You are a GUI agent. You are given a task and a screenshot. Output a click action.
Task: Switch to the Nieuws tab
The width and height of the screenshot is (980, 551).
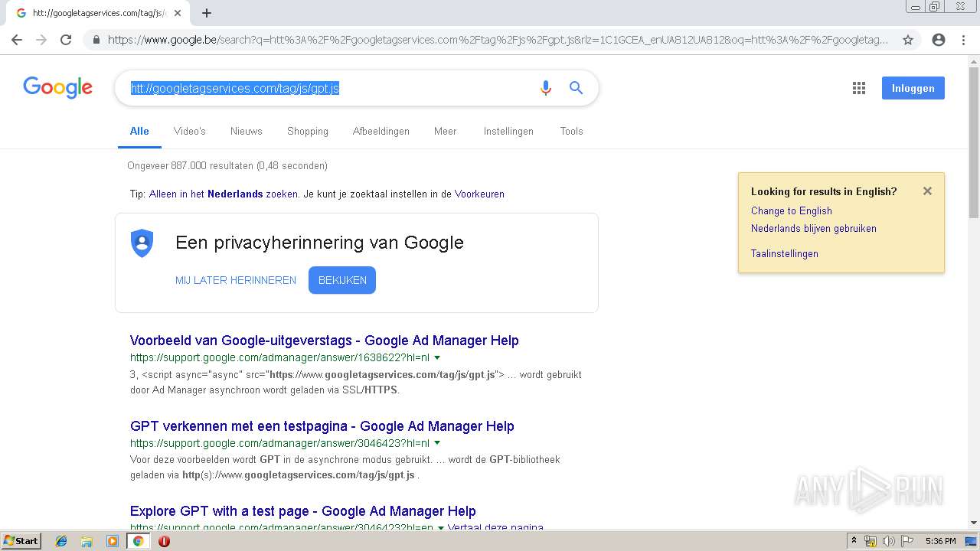pyautogui.click(x=247, y=131)
